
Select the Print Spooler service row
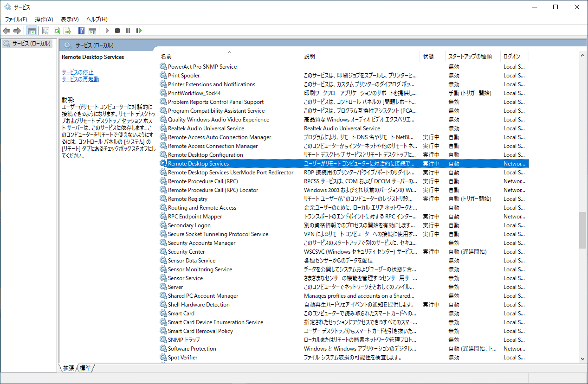coord(184,76)
